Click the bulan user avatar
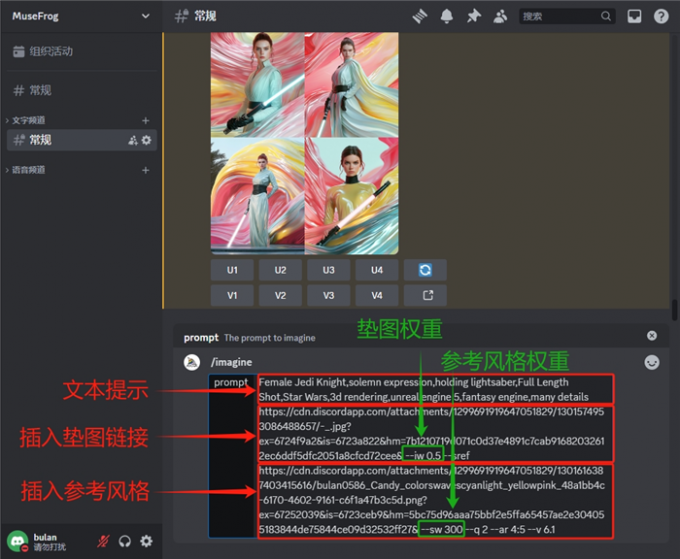This screenshot has width=680, height=559. [x=17, y=541]
